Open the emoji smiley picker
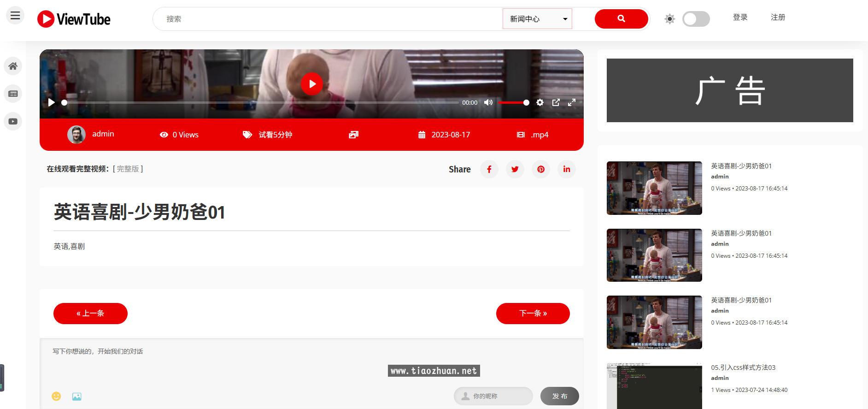 pos(56,396)
